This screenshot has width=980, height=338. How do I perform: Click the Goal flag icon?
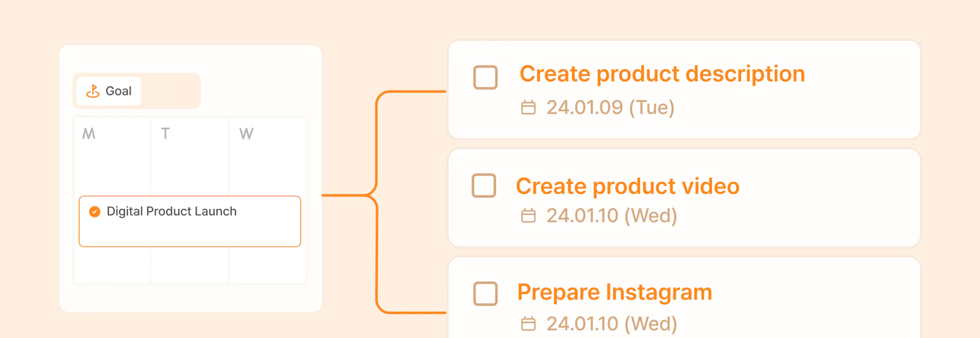(x=93, y=91)
